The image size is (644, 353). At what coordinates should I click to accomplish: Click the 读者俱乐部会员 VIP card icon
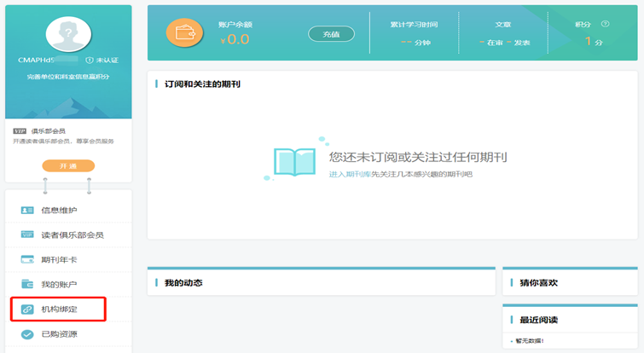click(x=26, y=234)
